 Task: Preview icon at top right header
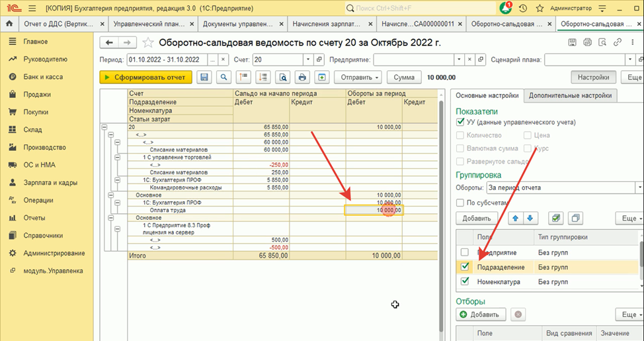coord(602,42)
